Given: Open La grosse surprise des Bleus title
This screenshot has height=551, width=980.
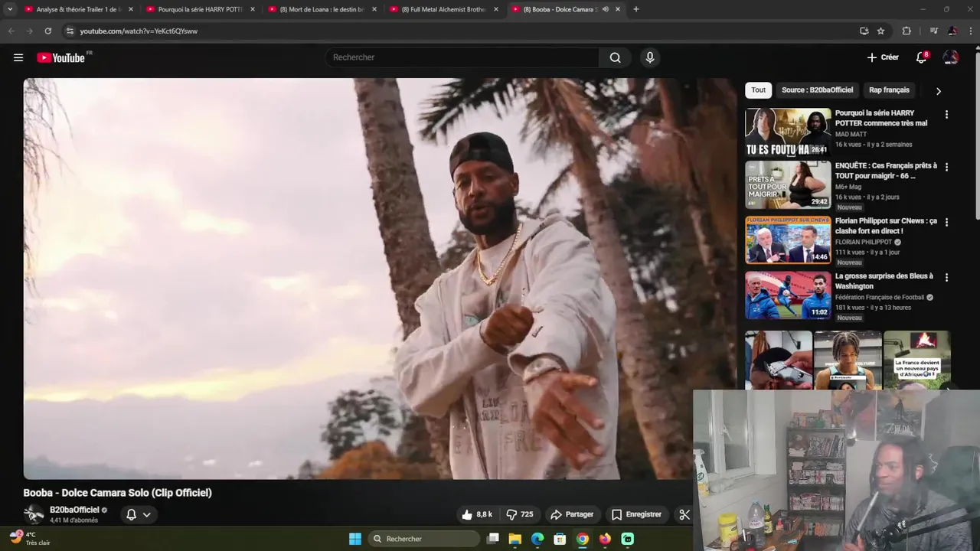Looking at the screenshot, I should pos(884,281).
